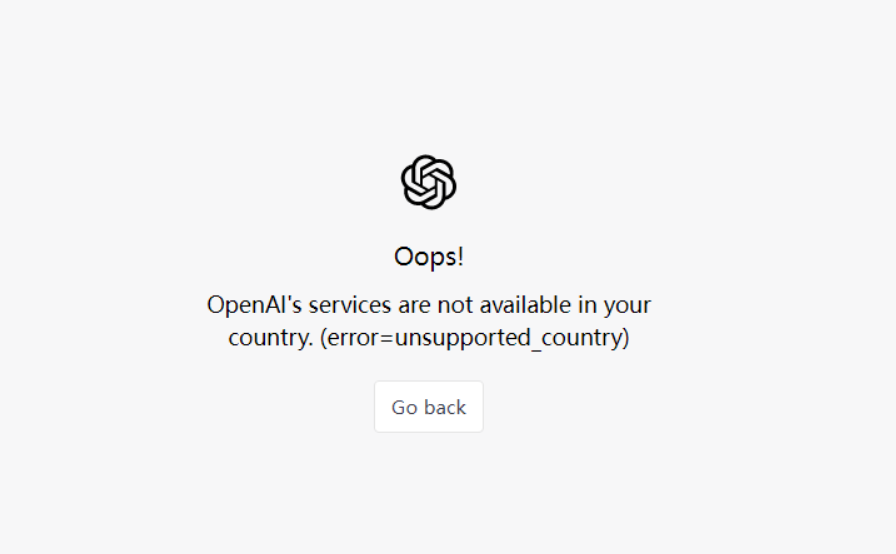Click the word are in the error message
The width and height of the screenshot is (896, 554).
[x=414, y=306]
